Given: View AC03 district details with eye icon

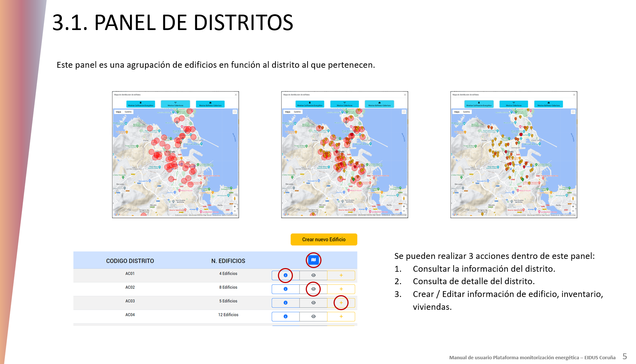Looking at the screenshot, I should coord(313,303).
